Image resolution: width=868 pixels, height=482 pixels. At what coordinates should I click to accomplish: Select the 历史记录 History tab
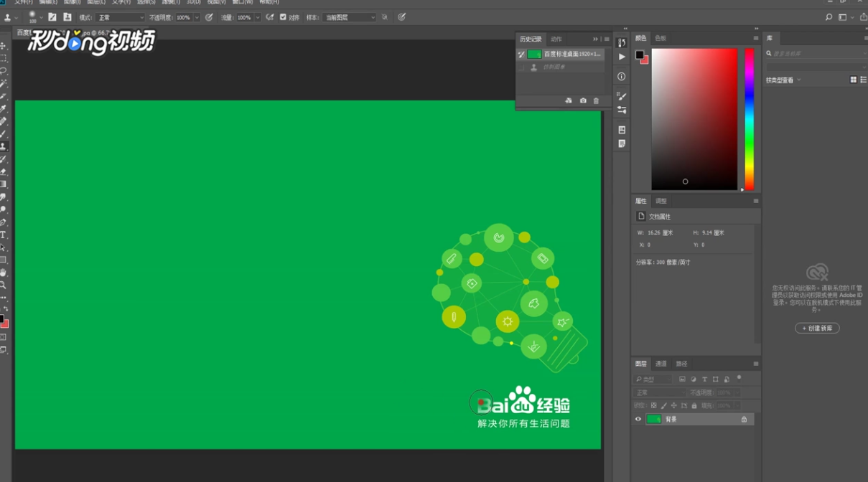(x=531, y=39)
